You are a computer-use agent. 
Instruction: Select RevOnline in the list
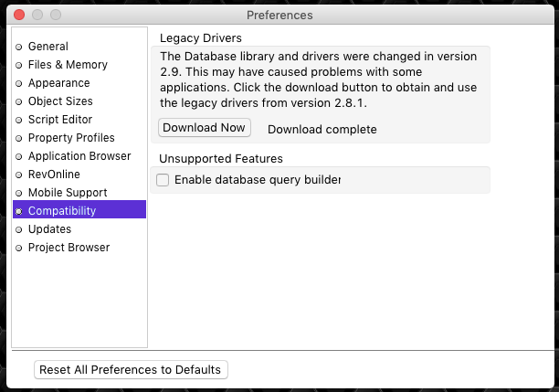[54, 175]
